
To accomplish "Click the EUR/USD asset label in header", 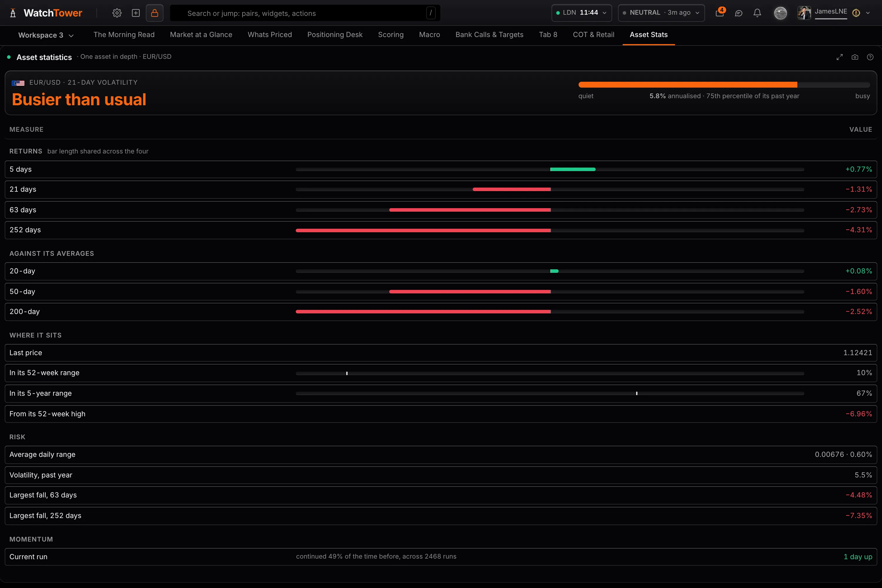I will (x=157, y=57).
